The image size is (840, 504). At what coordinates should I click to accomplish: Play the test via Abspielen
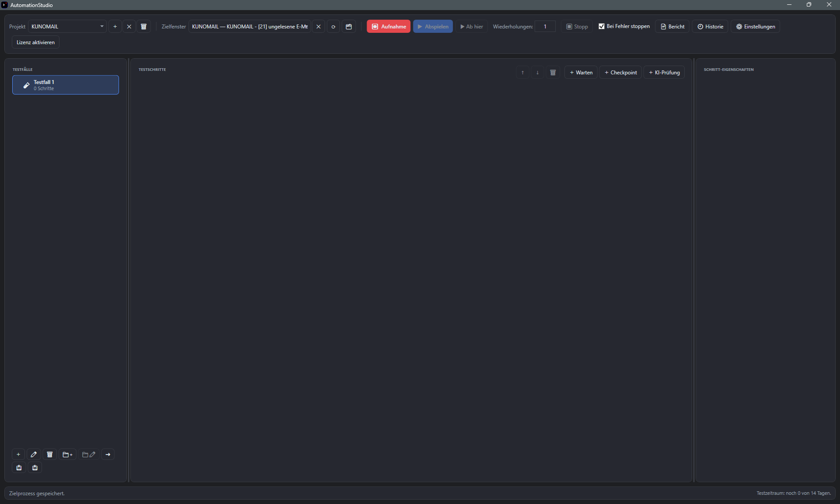click(x=433, y=27)
